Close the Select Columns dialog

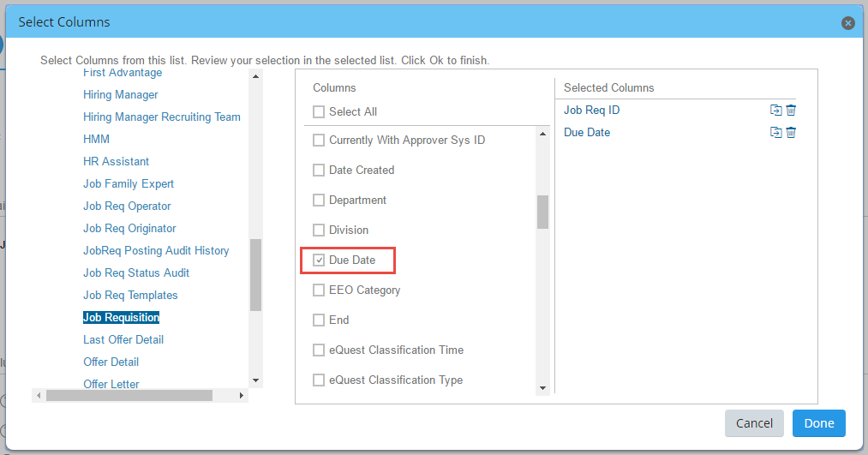point(847,22)
